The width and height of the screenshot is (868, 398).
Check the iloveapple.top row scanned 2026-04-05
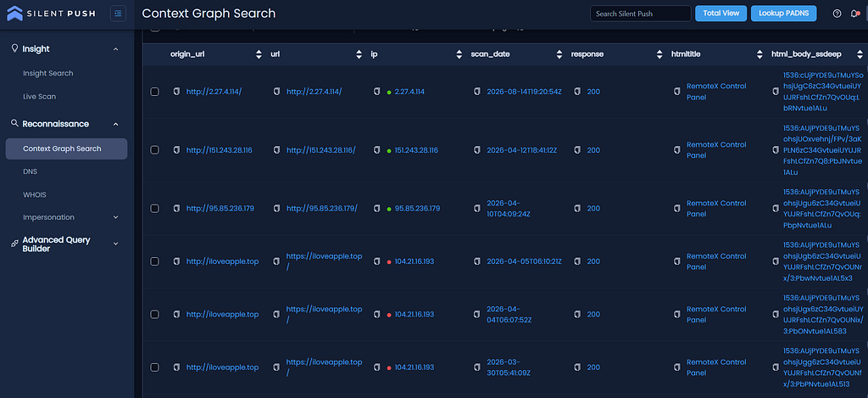point(155,261)
